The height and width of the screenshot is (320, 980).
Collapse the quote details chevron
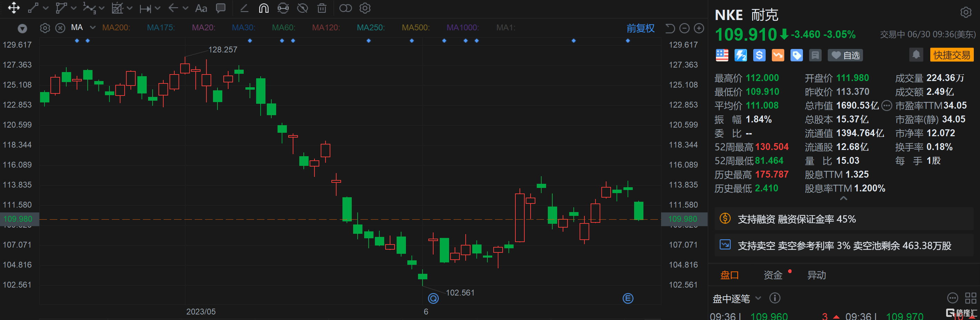(x=843, y=198)
